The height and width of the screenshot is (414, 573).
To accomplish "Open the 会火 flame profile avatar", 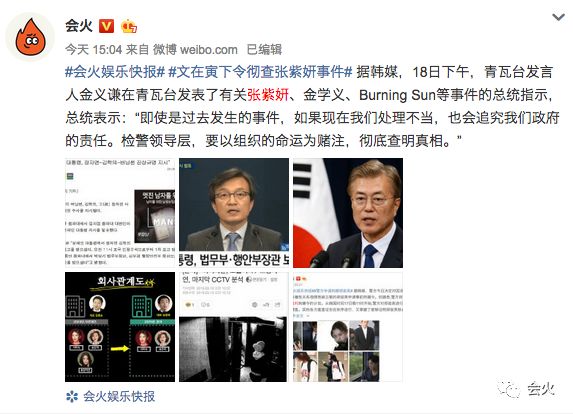I will click(30, 37).
